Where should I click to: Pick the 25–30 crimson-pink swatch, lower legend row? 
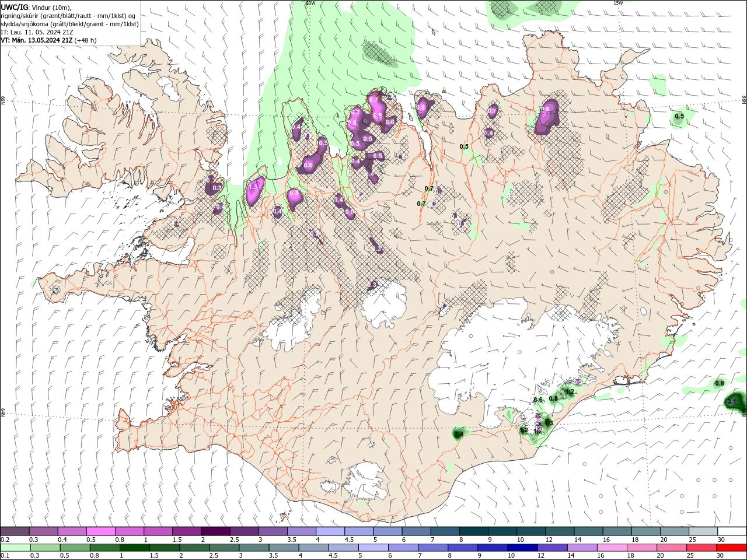[700, 548]
